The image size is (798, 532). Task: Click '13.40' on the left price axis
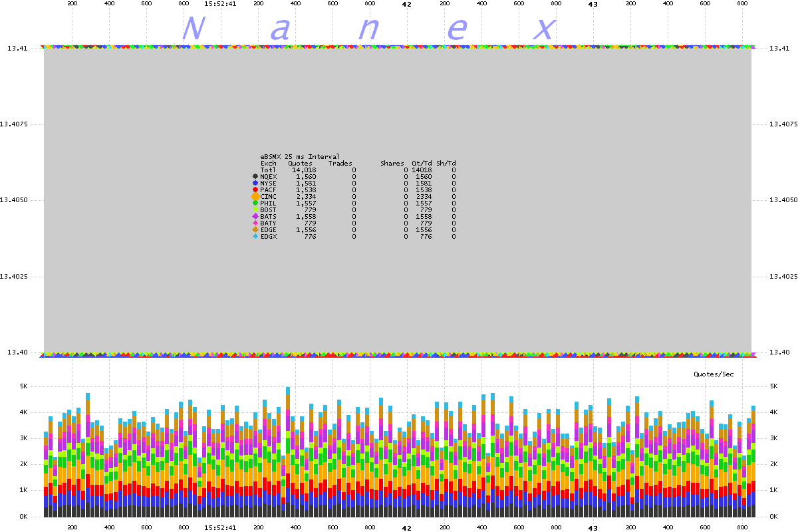(x=17, y=352)
